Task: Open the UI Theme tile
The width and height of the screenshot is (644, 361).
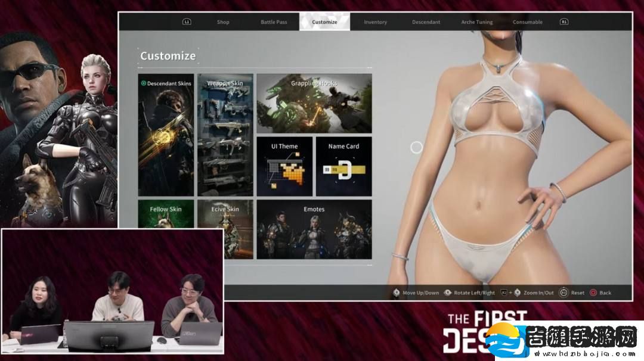Action: pos(284,167)
